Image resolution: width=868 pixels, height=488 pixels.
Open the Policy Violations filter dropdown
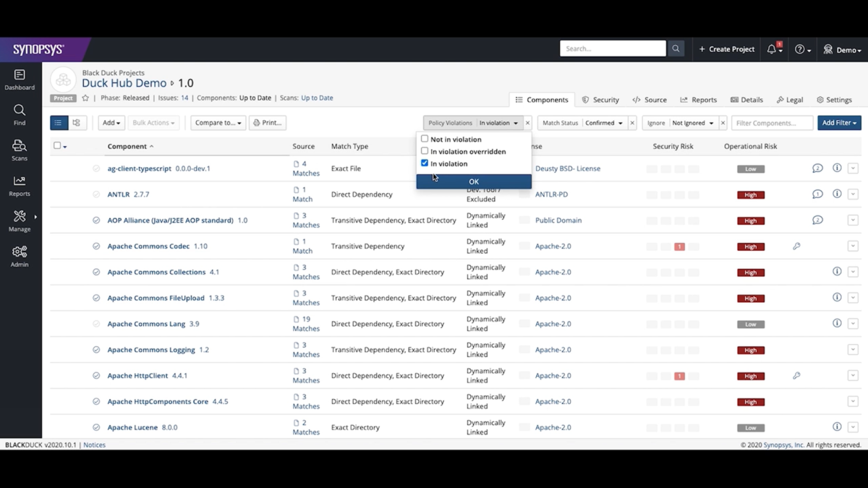499,123
